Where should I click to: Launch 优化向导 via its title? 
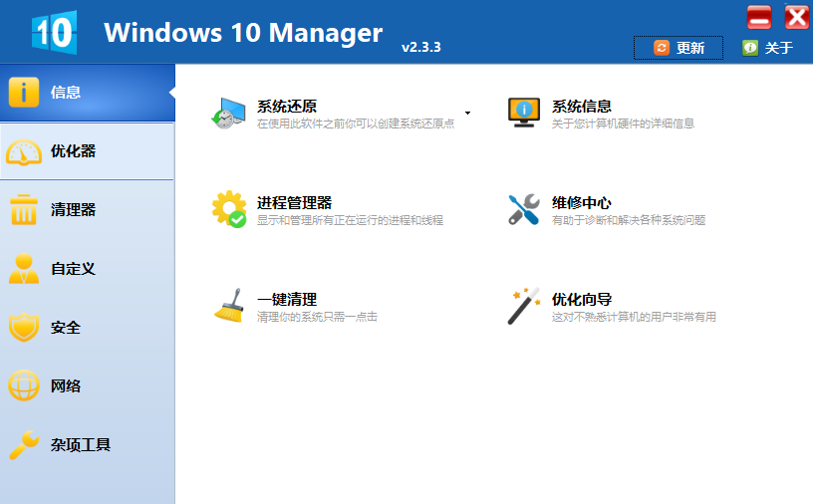581,299
